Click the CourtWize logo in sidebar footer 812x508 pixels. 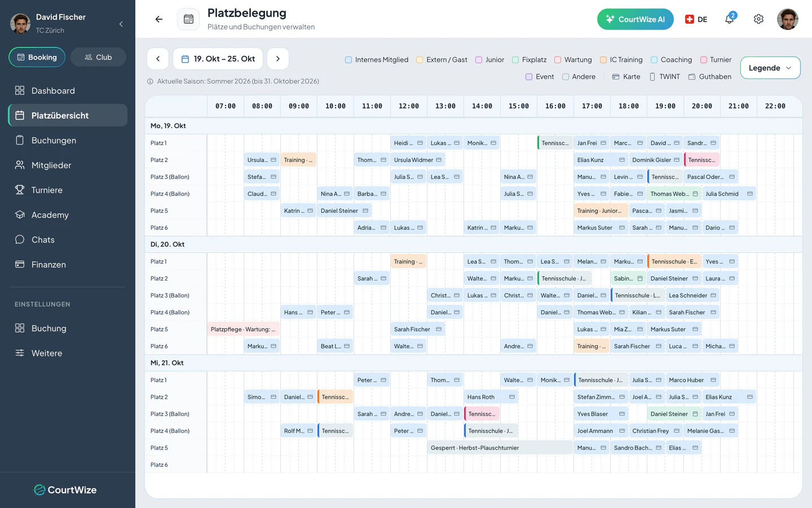pos(65,490)
